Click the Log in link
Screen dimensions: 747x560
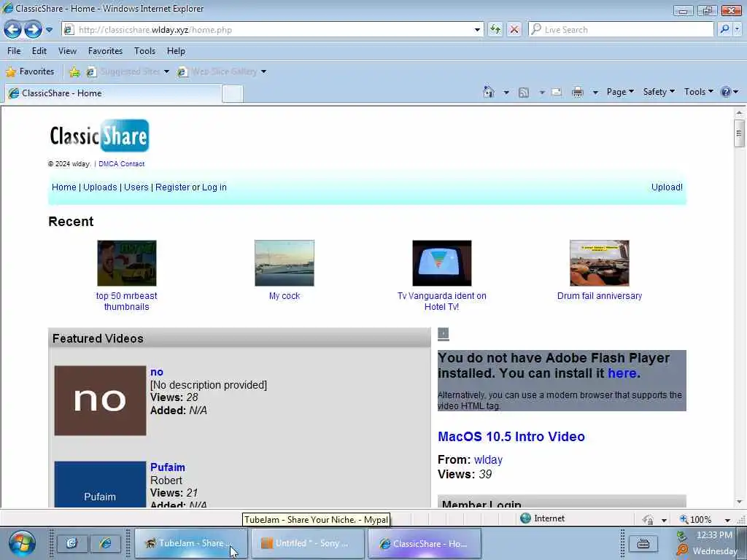[214, 187]
